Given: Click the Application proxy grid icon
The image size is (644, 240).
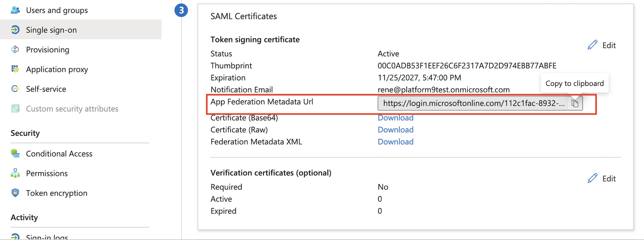Looking at the screenshot, I should [15, 69].
